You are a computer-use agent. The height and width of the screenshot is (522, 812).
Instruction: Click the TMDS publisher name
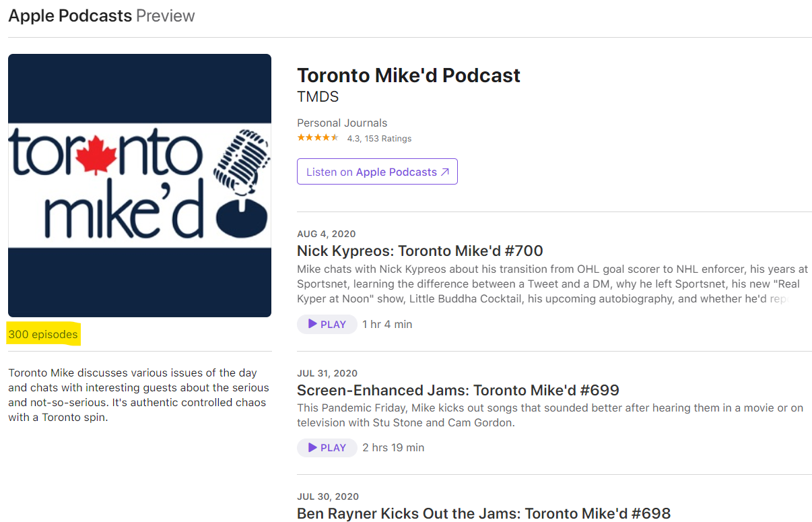pos(318,97)
